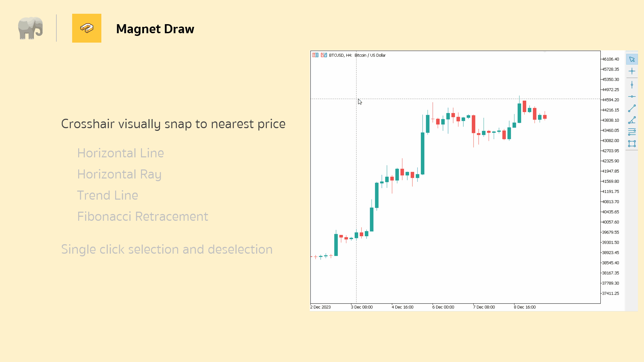Activate the crosshair tool
This screenshot has width=644, height=362.
point(632,71)
